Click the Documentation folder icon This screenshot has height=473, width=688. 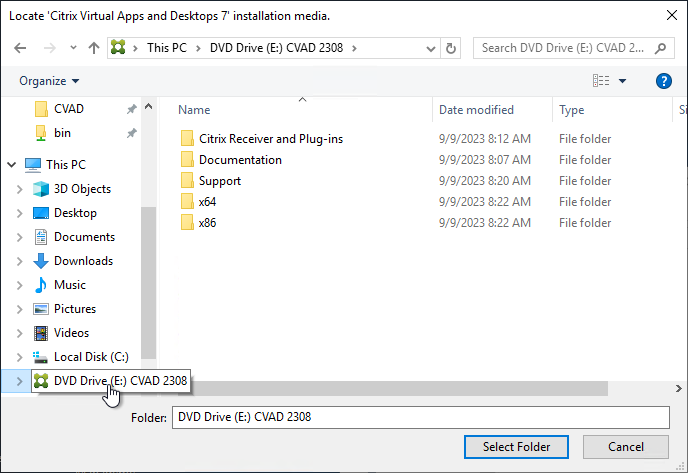(x=187, y=160)
